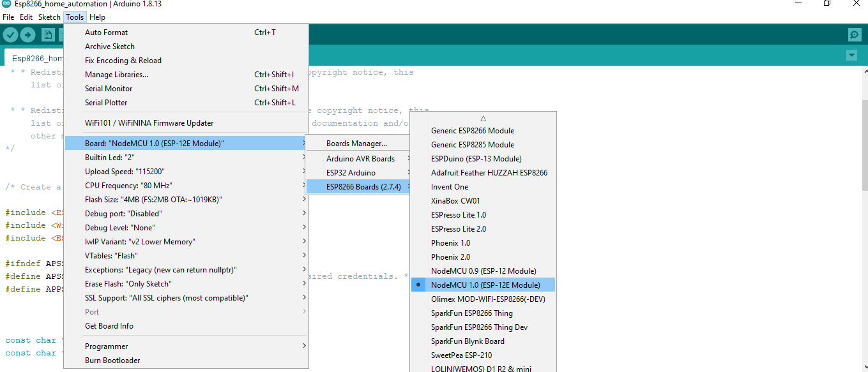
Task: Expand the CPU Frequency: "80 MHz" submenu
Action: pyautogui.click(x=187, y=186)
